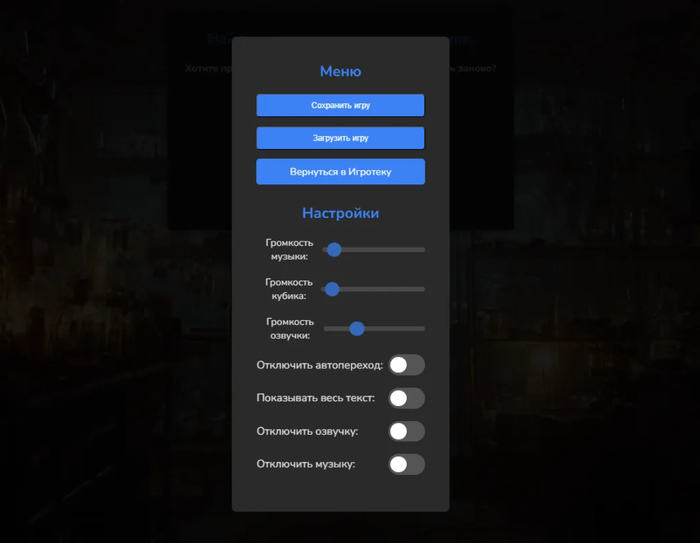Click the 'Настройки' section heading

click(x=340, y=213)
